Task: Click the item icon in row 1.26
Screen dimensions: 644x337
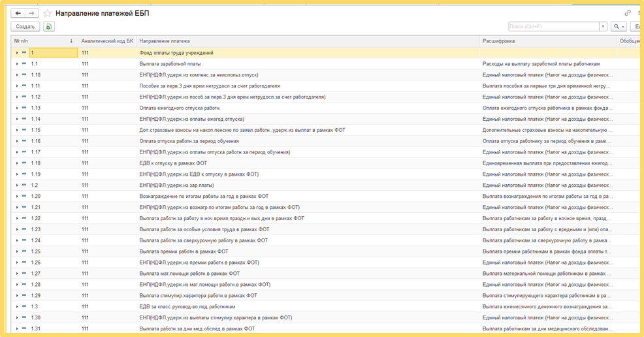Action: (x=24, y=263)
